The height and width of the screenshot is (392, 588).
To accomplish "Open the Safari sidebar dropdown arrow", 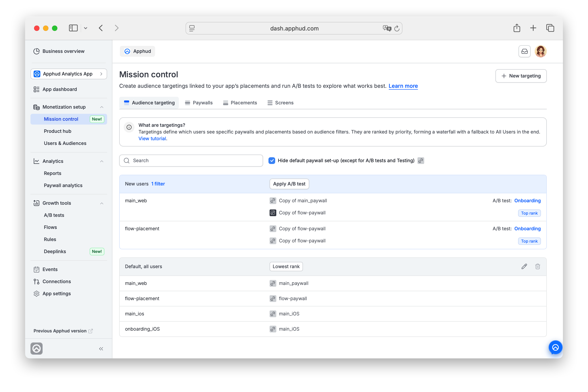I will coord(86,28).
